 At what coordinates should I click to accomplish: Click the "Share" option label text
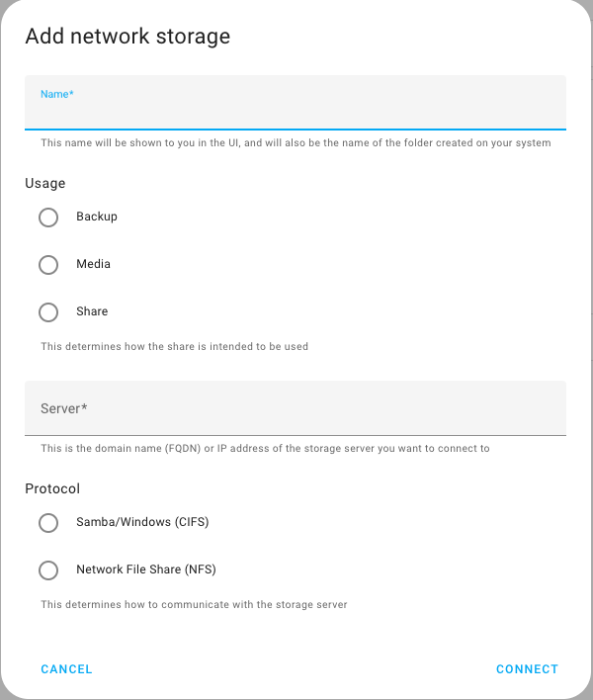[92, 311]
